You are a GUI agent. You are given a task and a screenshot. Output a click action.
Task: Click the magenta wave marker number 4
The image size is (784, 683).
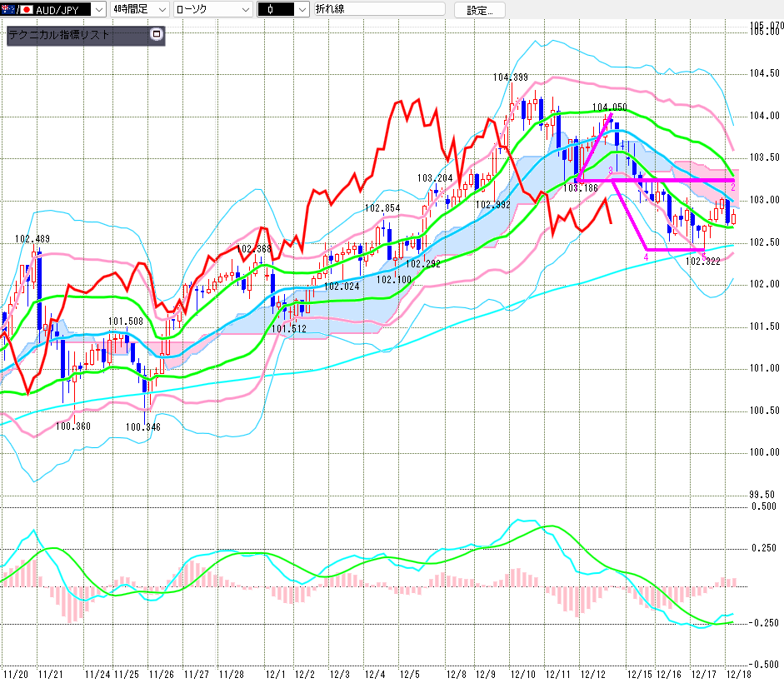(x=647, y=257)
